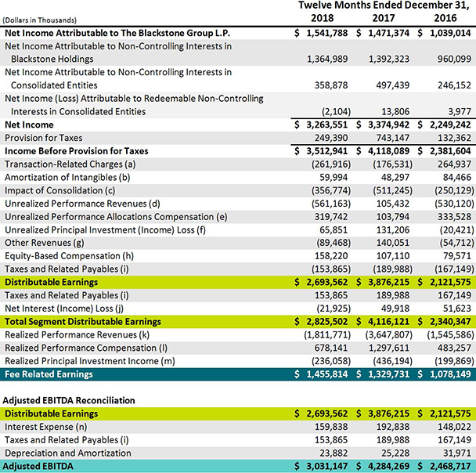
Task: Click the Adjusted EBITDA value 2,468,717
Action: point(450,466)
